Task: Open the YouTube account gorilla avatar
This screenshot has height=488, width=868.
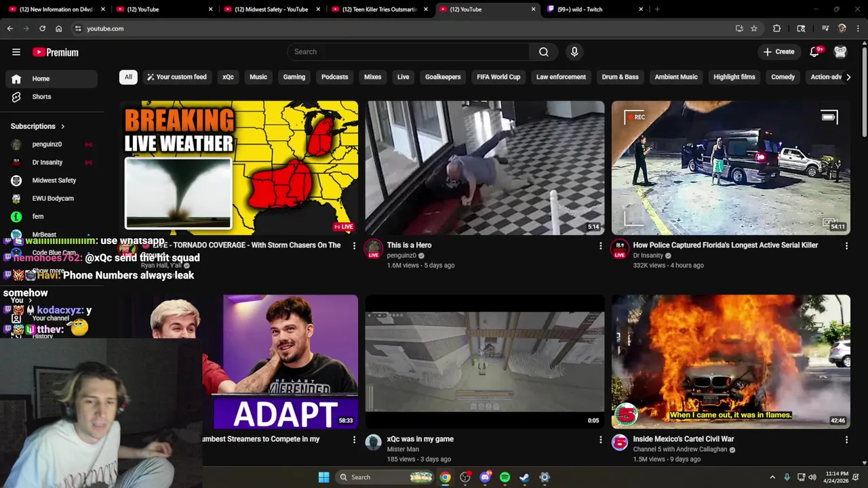Action: click(x=840, y=52)
